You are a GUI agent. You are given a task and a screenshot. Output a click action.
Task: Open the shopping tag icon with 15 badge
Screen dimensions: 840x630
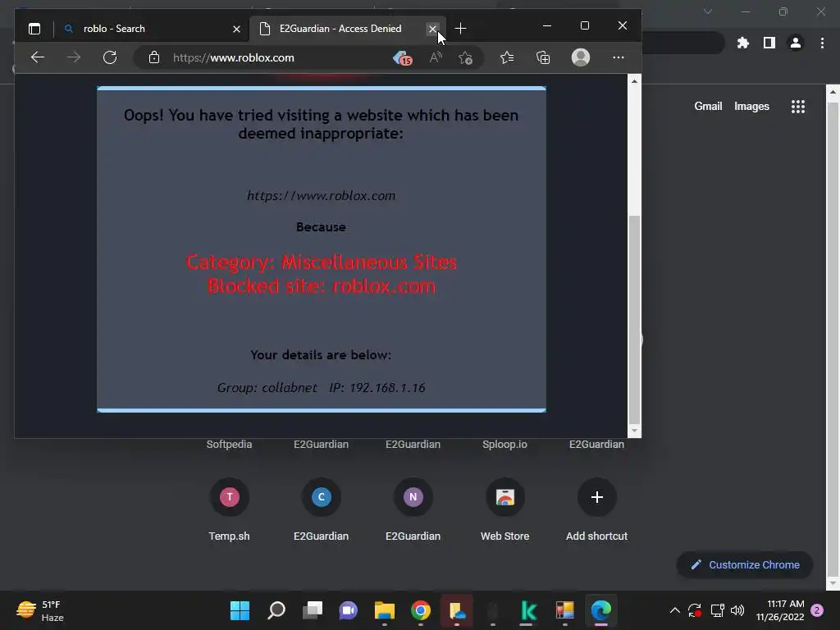click(402, 58)
